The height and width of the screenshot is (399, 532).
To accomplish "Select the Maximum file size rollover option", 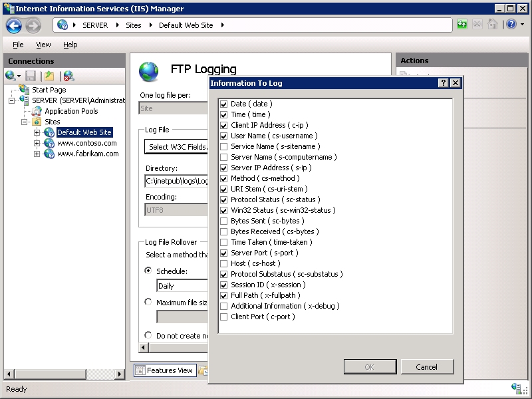I will tap(148, 301).
